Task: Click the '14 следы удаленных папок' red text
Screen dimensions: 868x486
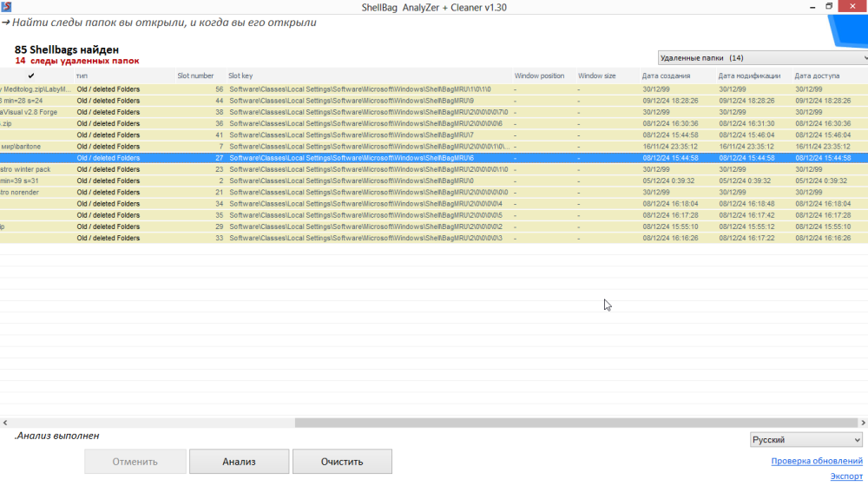Action: pos(77,61)
